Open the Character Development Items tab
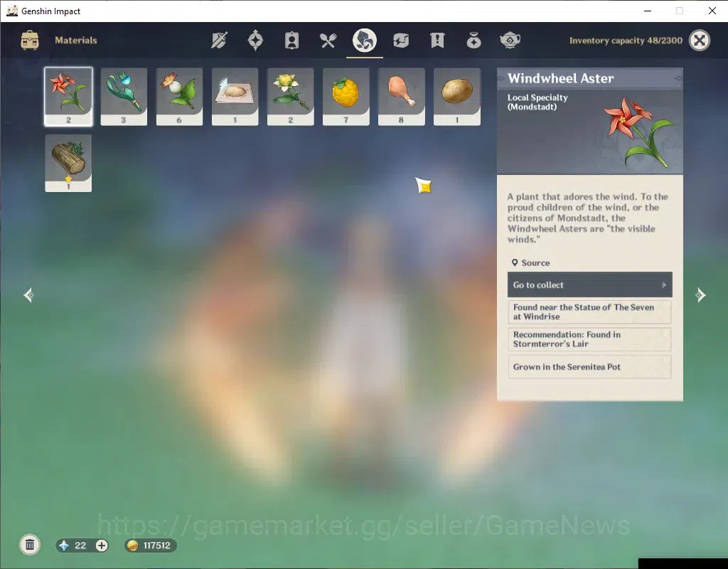Image resolution: width=728 pixels, height=569 pixels. click(291, 41)
